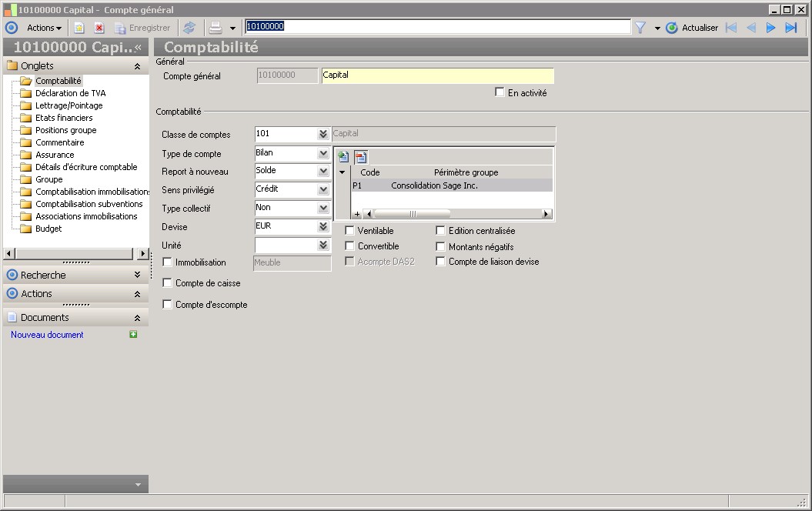812x511 pixels.
Task: Expand the Sens privilégié dropdown
Action: (x=323, y=189)
